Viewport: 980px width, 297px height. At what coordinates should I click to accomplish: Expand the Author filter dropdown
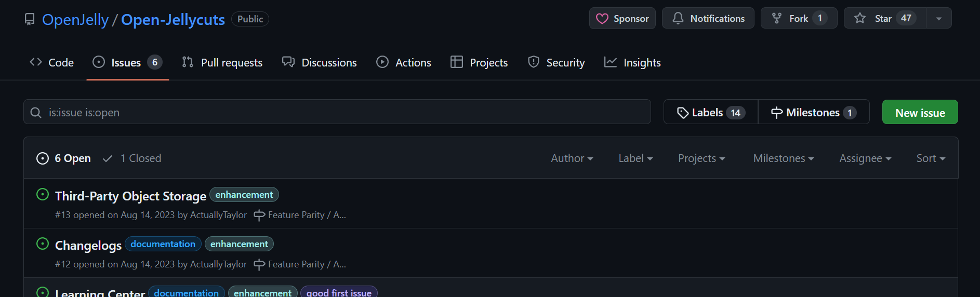tap(572, 158)
